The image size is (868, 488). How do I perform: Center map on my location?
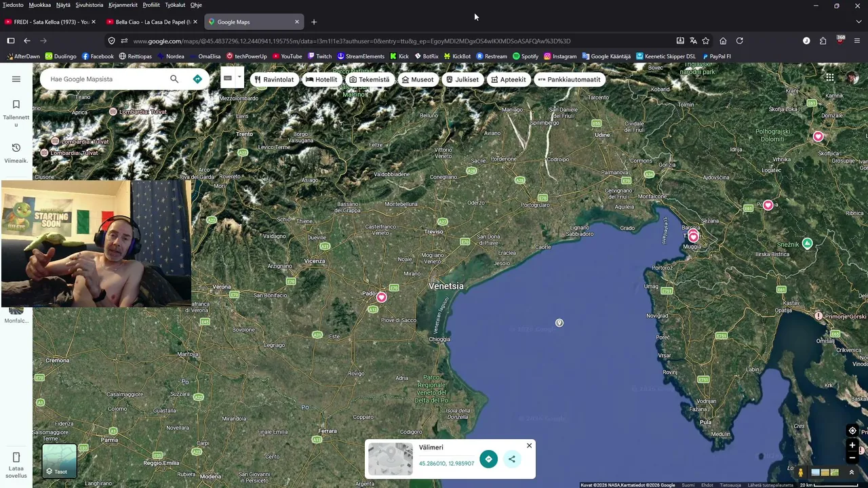pyautogui.click(x=852, y=431)
